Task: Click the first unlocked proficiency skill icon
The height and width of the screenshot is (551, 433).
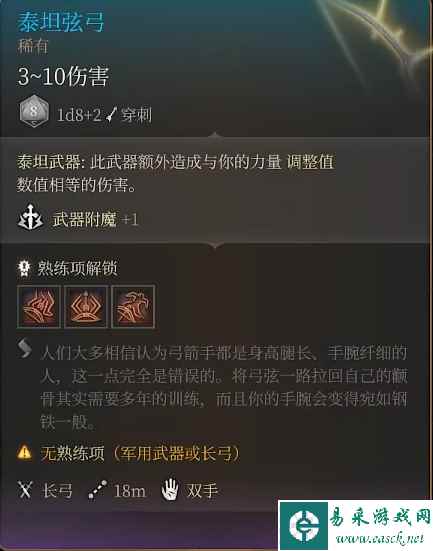Action: (39, 306)
